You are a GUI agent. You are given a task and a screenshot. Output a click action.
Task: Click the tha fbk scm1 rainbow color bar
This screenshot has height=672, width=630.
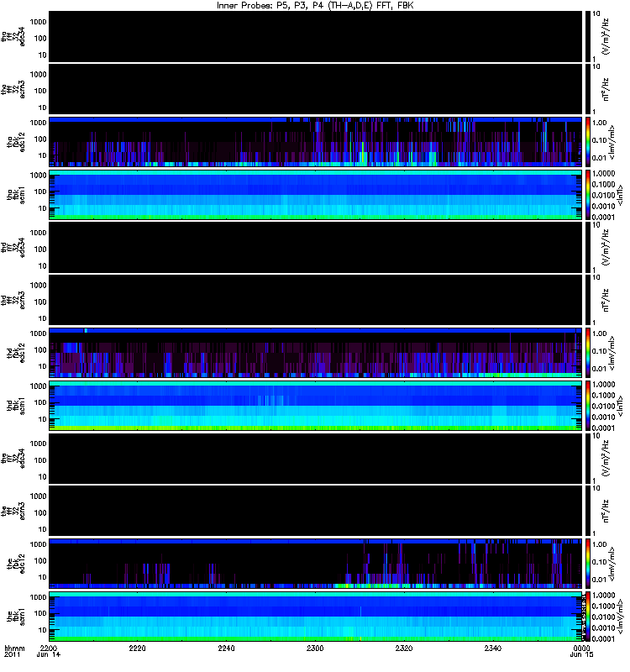coord(588,195)
